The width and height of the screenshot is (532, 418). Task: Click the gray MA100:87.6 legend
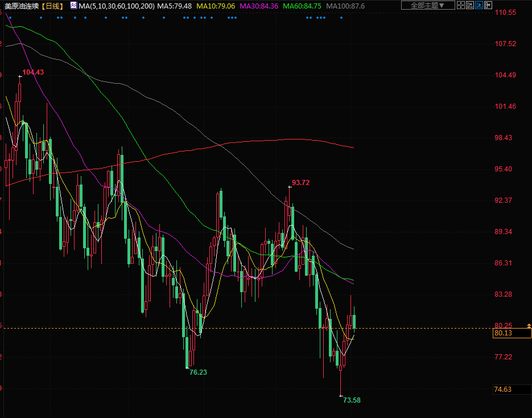[x=345, y=6]
